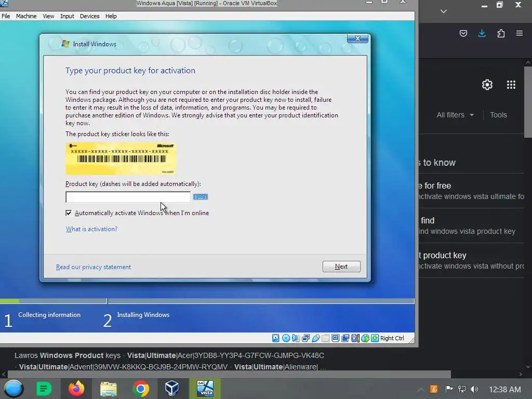
Task: Open the Input menu
Action: point(67,16)
